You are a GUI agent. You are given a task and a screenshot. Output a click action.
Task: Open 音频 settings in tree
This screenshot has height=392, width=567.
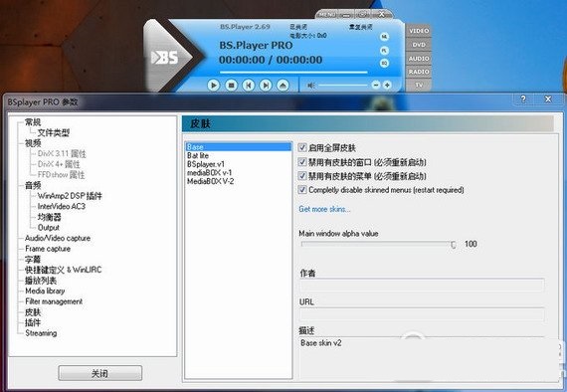click(x=33, y=185)
